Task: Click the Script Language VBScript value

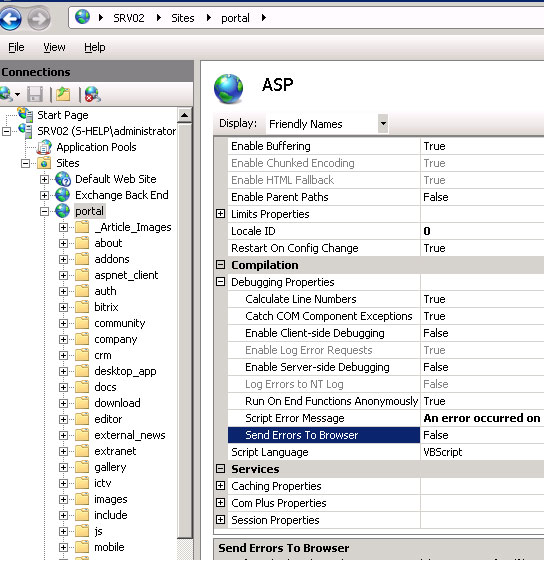Action: 443,452
